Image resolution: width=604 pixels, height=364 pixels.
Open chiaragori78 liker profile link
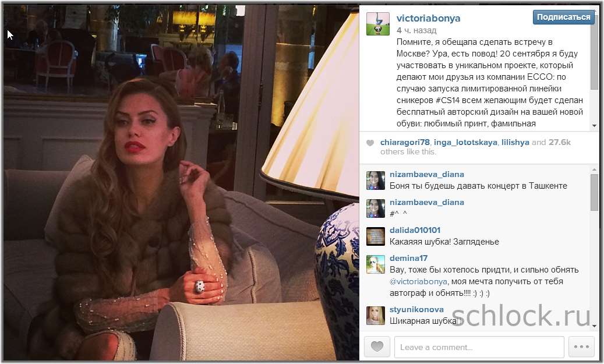coord(405,142)
